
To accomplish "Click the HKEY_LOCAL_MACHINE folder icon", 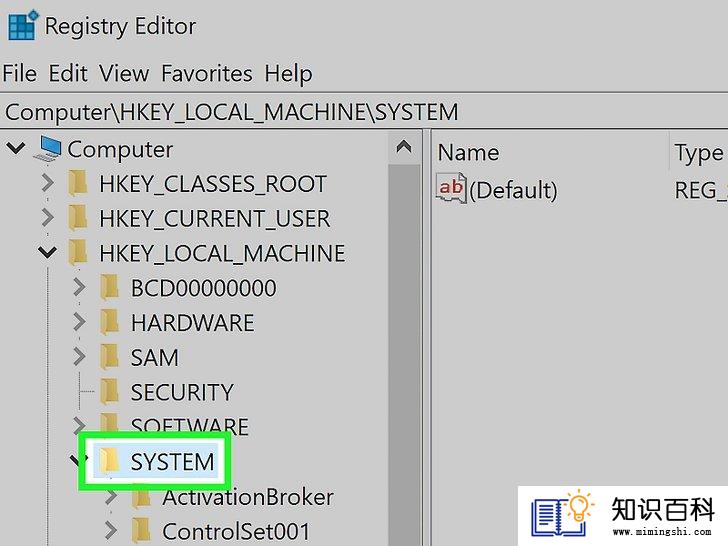I will pos(78,253).
